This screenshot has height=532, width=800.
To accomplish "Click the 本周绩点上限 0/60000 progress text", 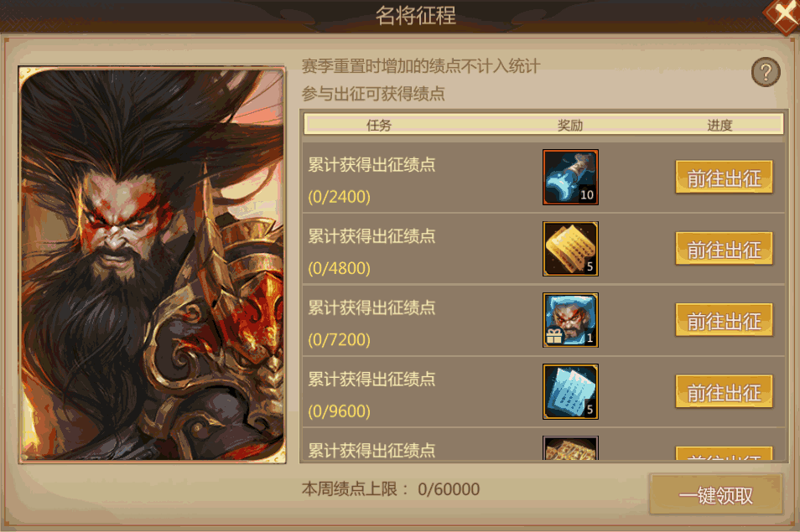I will [391, 489].
